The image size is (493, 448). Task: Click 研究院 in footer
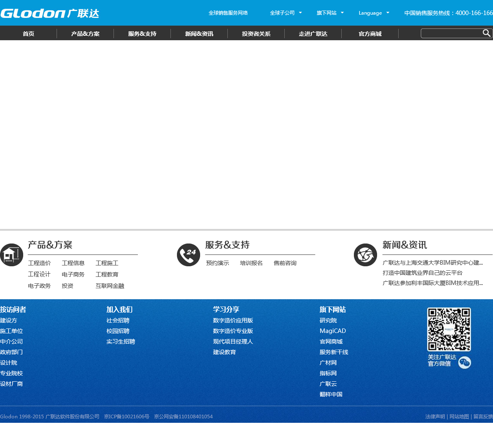328,320
